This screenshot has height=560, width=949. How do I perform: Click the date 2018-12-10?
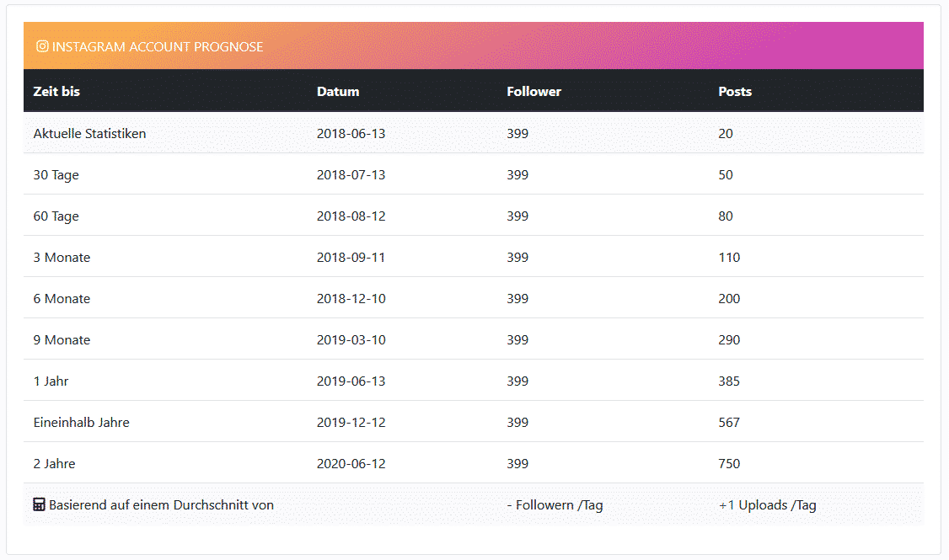point(351,298)
